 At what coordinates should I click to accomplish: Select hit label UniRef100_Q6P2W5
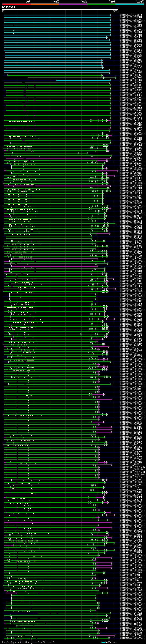131,112
